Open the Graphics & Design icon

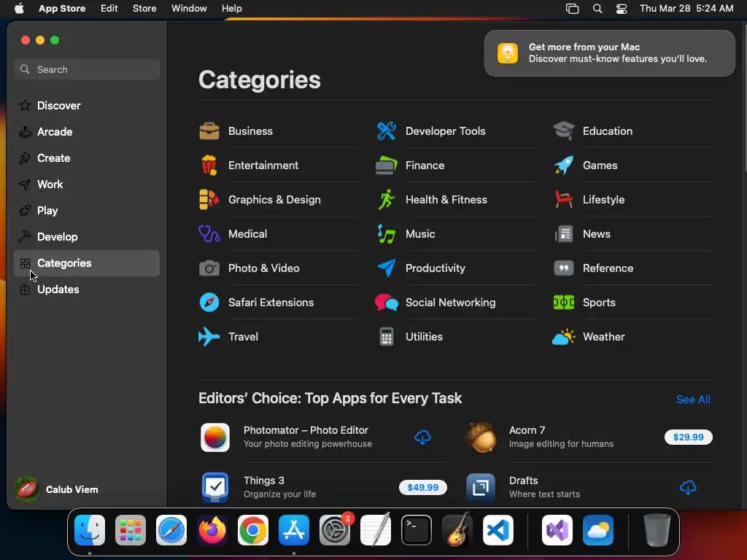(x=209, y=200)
